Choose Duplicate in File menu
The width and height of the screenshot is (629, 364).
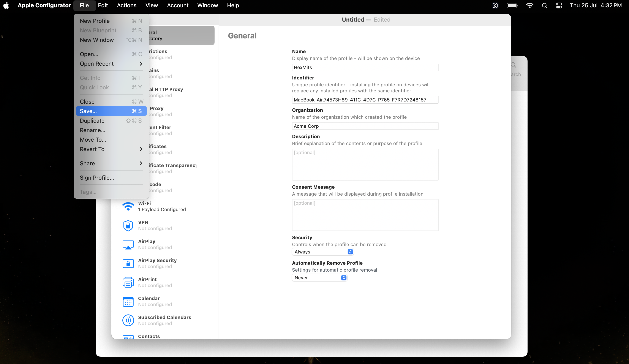pos(111,121)
